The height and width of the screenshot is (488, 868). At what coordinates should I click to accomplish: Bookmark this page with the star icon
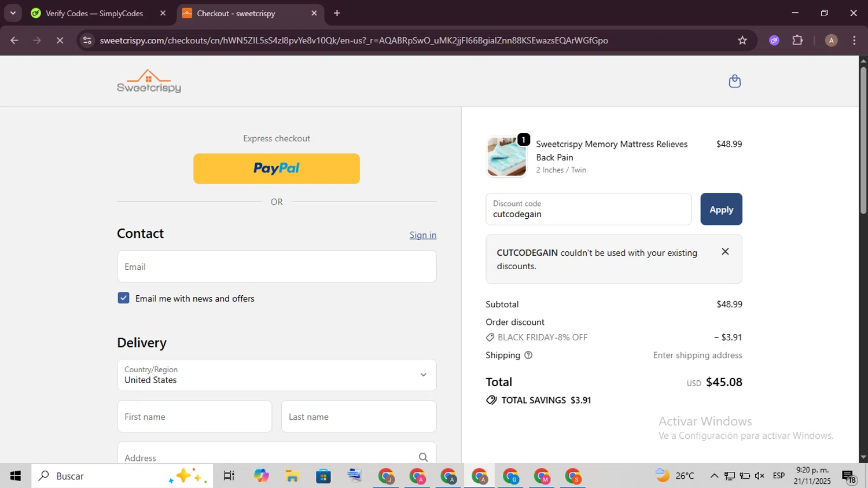(742, 40)
